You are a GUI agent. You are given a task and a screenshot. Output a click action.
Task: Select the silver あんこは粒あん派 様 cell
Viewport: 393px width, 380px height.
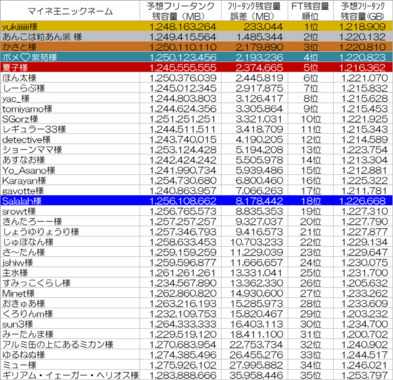click(70, 37)
